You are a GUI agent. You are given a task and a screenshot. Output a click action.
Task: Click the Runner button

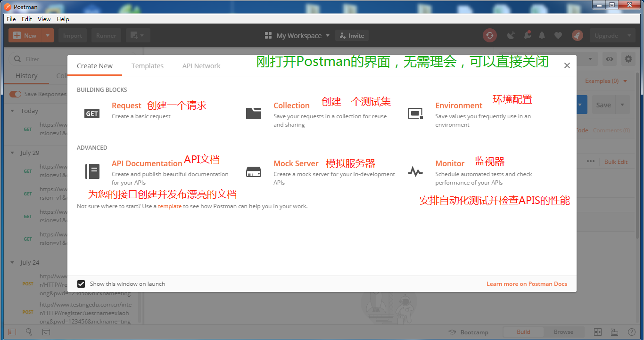[106, 35]
